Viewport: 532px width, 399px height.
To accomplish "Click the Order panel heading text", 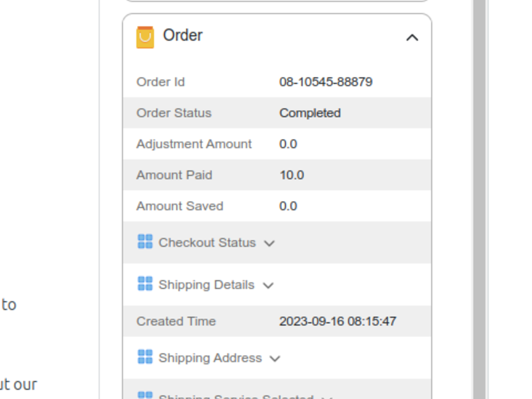I will pyautogui.click(x=183, y=35).
